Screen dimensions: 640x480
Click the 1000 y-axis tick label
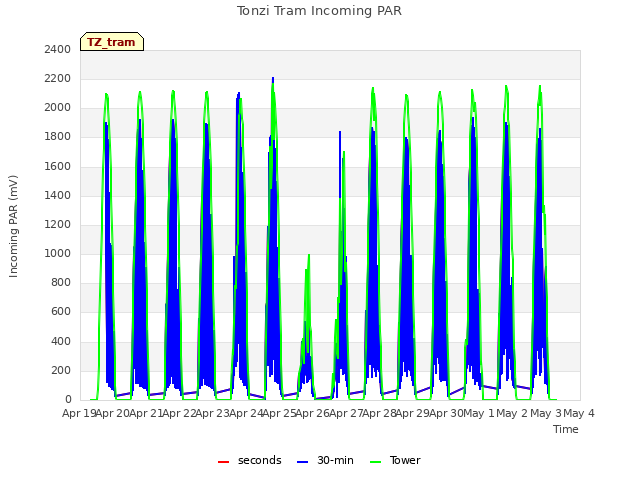(x=58, y=253)
